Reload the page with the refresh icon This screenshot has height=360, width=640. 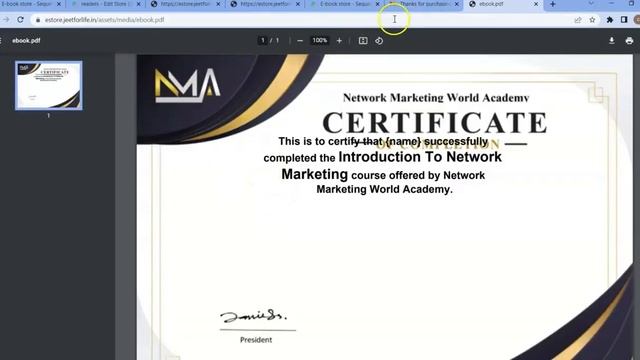click(x=20, y=20)
